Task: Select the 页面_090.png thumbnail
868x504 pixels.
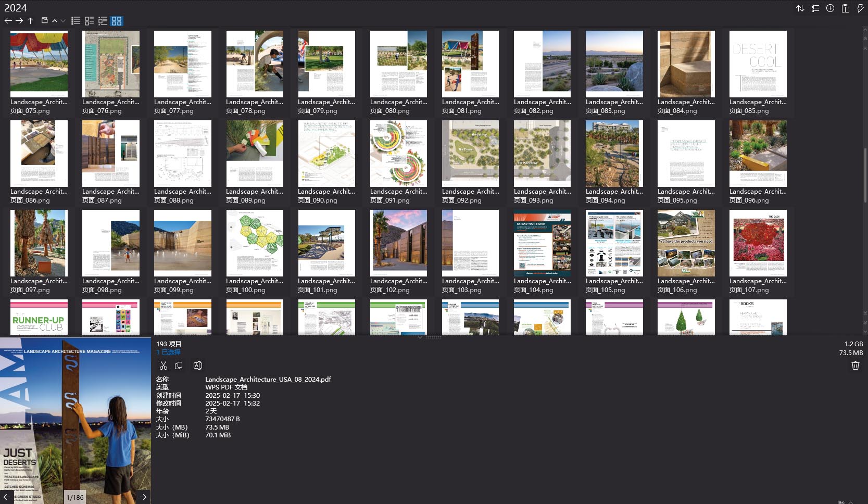Action: pos(326,154)
